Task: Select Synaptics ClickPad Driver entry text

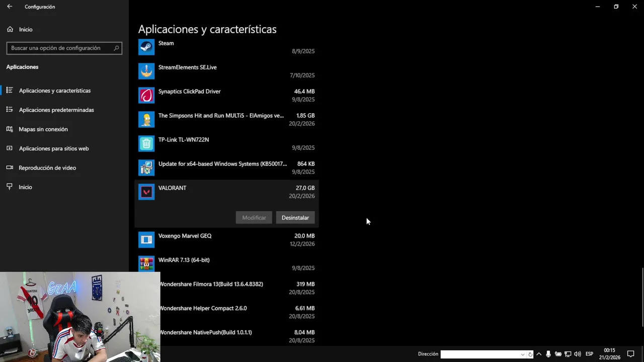Action: pyautogui.click(x=189, y=92)
